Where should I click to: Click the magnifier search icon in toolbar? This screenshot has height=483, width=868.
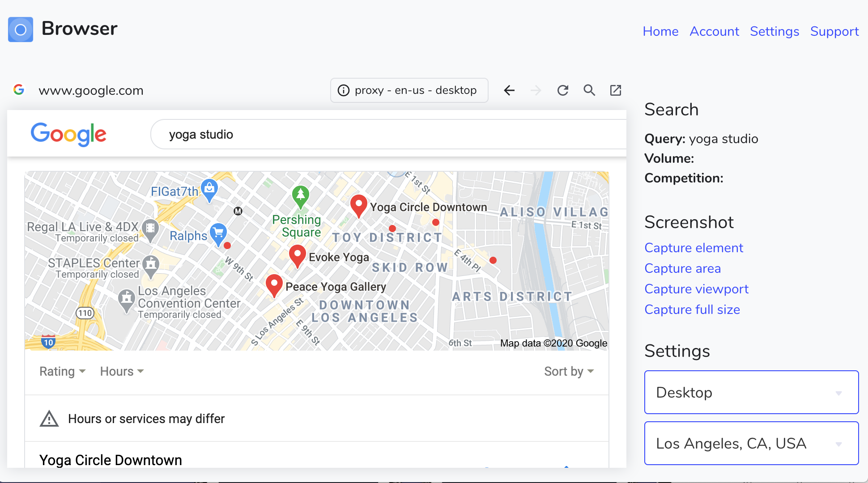pos(589,90)
